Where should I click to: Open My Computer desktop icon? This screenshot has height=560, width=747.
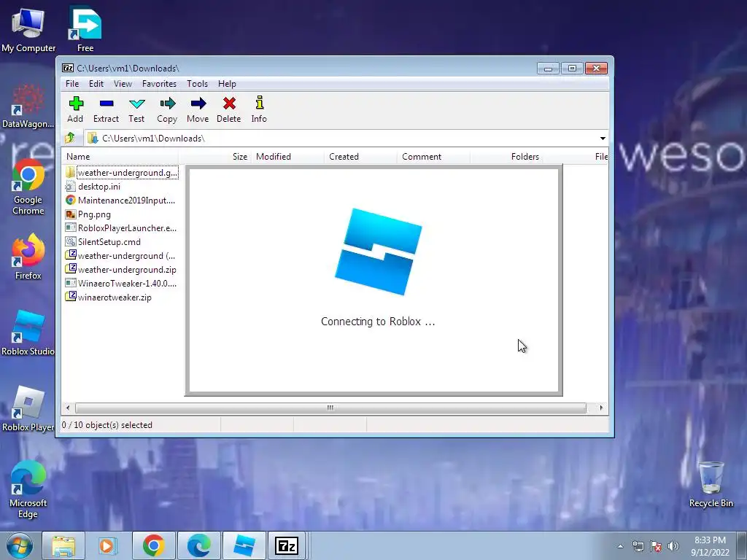[28, 29]
